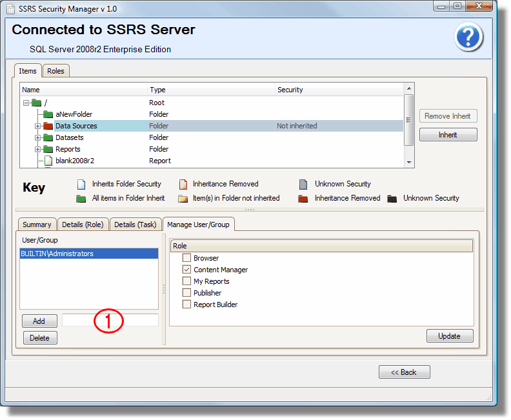The height and width of the screenshot is (420, 511).
Task: Expand the Reports folder node
Action: (37, 149)
